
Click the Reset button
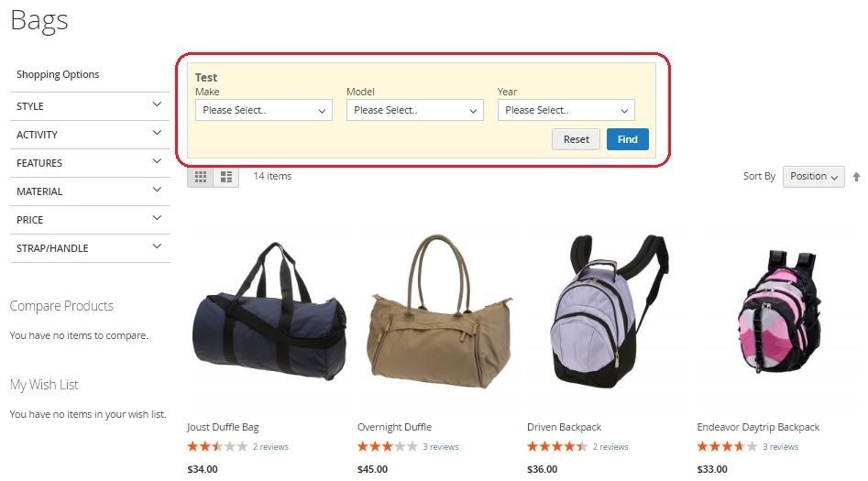click(576, 139)
